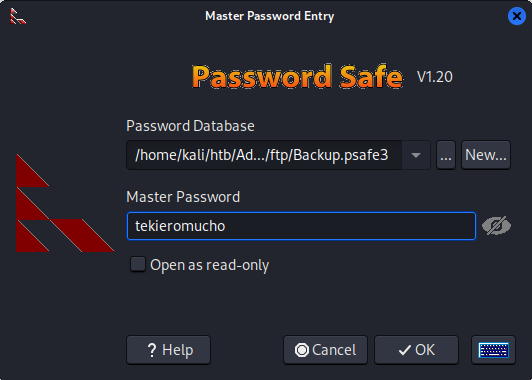Click the Open as read-only label
Image resolution: width=532 pixels, height=380 pixels.
coord(209,265)
